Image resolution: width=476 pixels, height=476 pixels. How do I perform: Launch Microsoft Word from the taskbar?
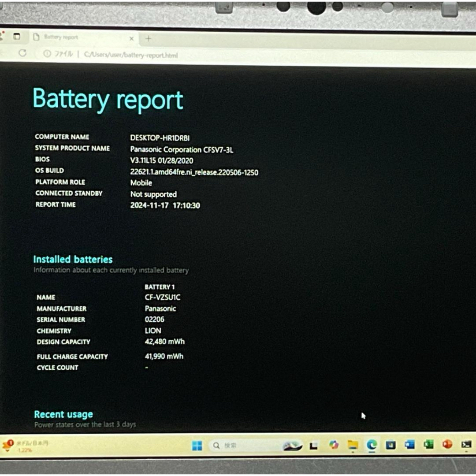click(409, 445)
